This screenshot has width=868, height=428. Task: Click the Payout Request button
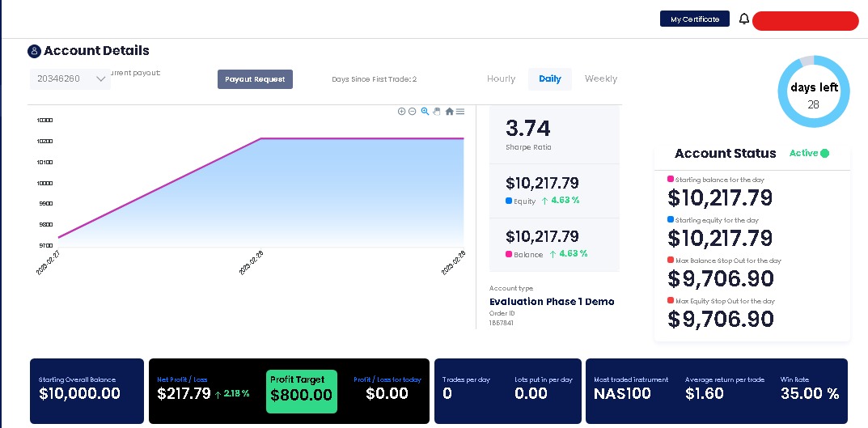pos(255,79)
